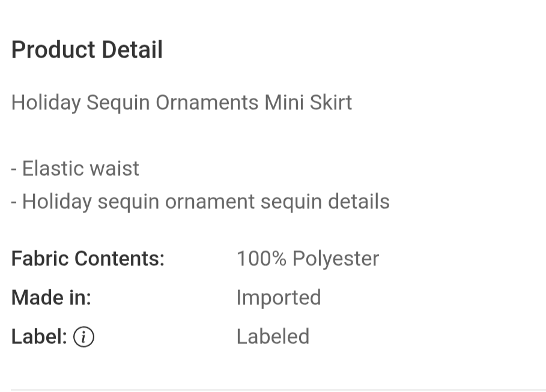
Task: Select the 100% Polyester value text
Action: point(308,259)
